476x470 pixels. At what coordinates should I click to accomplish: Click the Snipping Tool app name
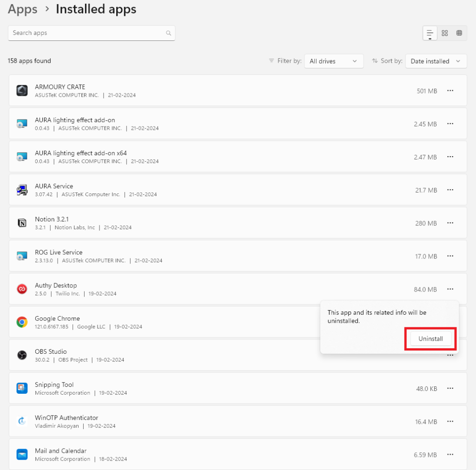pyautogui.click(x=54, y=384)
